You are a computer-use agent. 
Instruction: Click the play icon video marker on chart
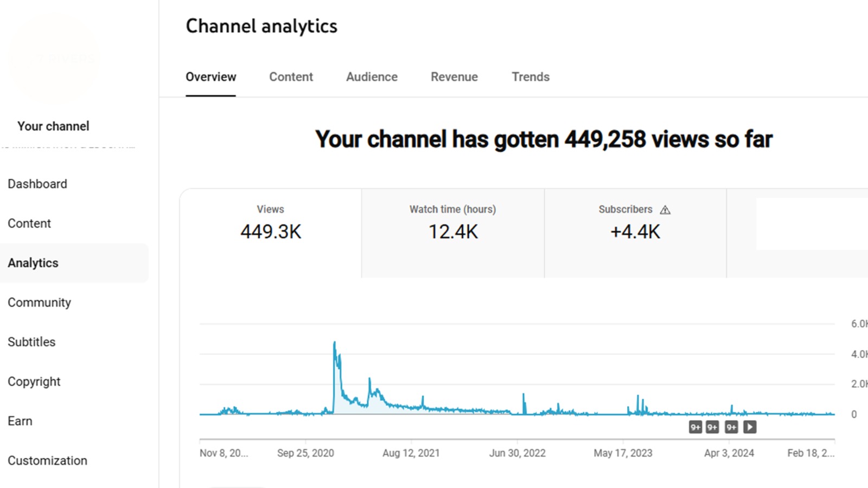pyautogui.click(x=750, y=427)
